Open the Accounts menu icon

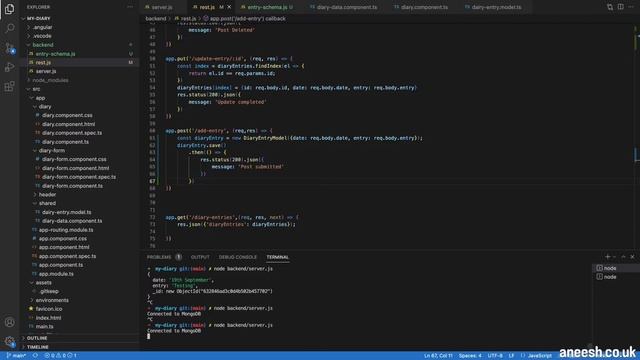[9, 322]
